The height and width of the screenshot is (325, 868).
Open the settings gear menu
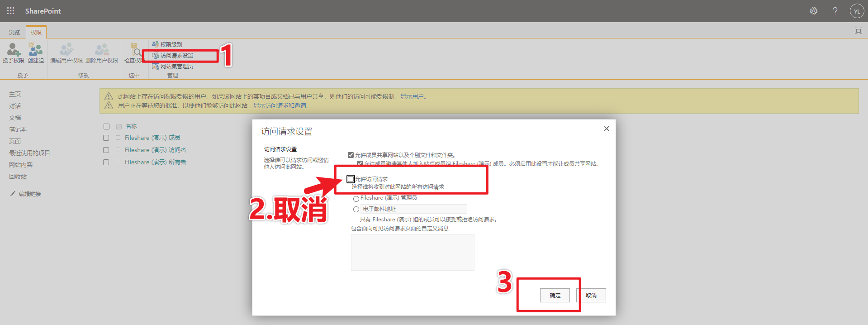813,11
